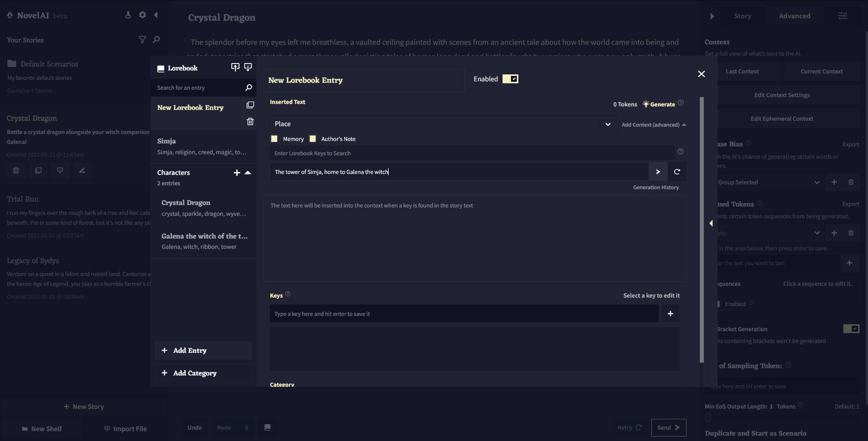Search stories with the magnifier icon

pyautogui.click(x=156, y=39)
